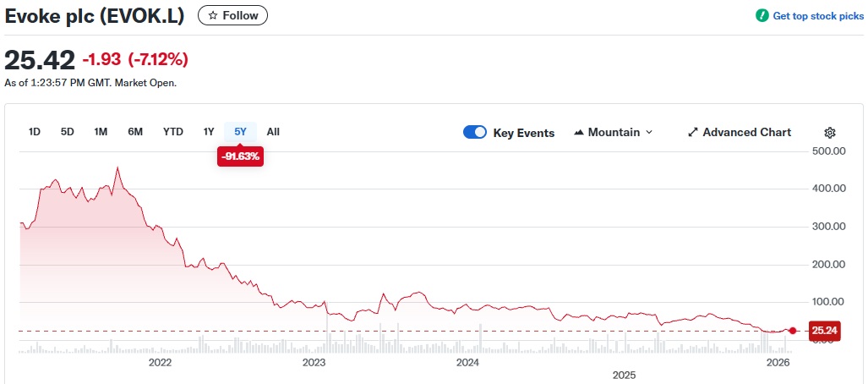Click the -91.63% performance badge
Image resolution: width=868 pixels, height=384 pixels.
[x=240, y=156]
